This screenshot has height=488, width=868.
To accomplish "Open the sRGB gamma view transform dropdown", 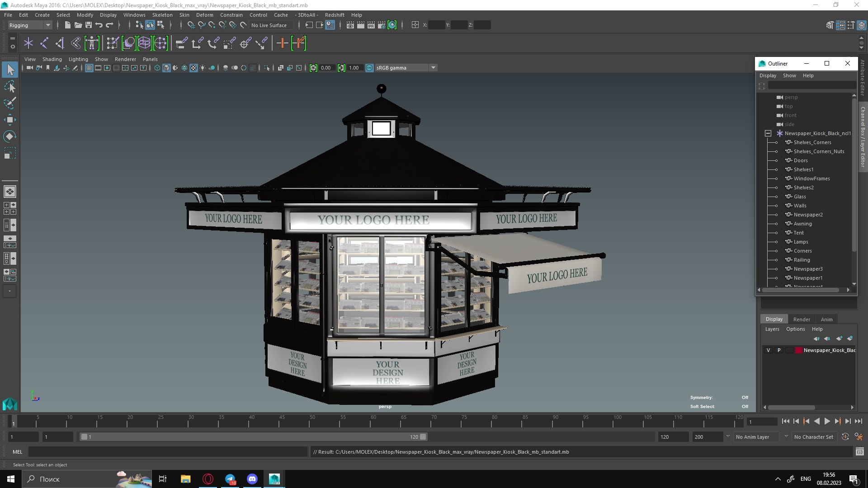I will [406, 68].
